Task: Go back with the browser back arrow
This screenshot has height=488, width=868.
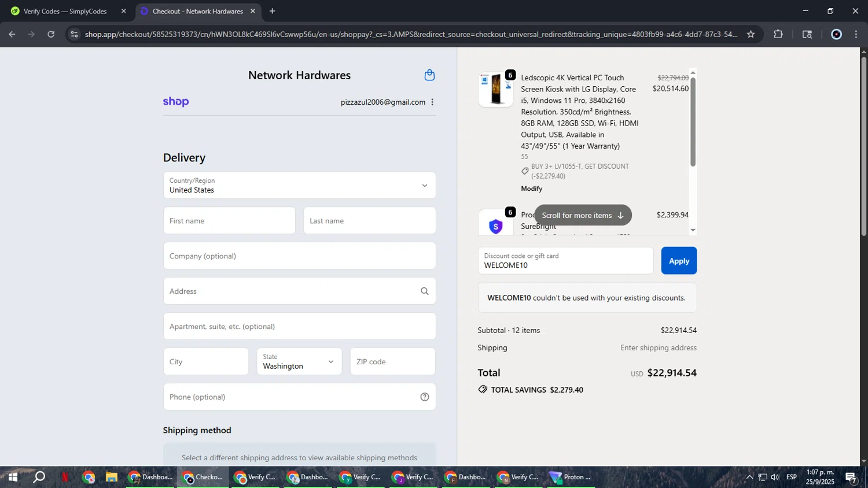Action: point(12,34)
